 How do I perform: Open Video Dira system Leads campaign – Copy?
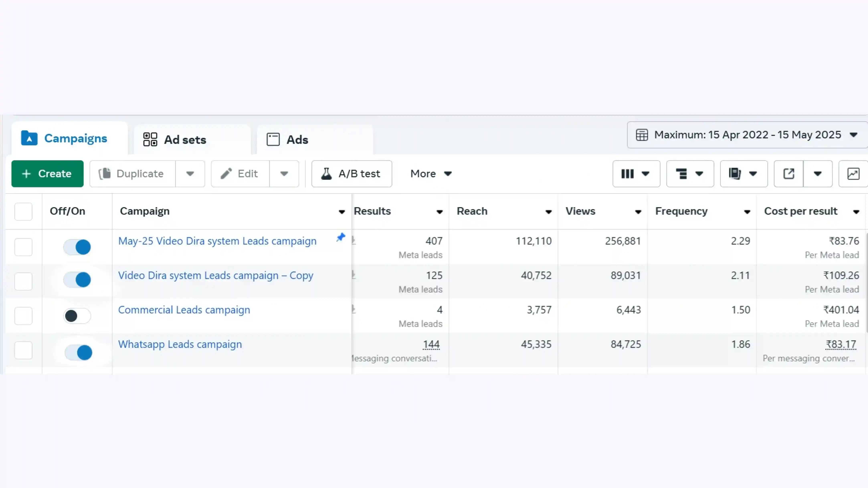click(216, 275)
